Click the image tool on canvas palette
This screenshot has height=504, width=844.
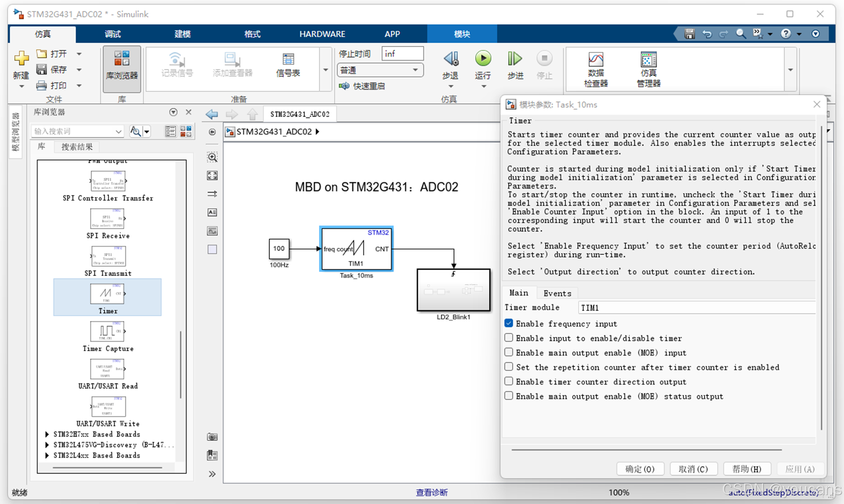click(x=212, y=231)
